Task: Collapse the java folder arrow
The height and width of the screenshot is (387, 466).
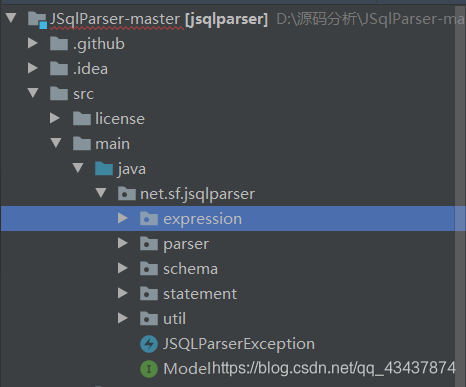Action: coord(78,168)
